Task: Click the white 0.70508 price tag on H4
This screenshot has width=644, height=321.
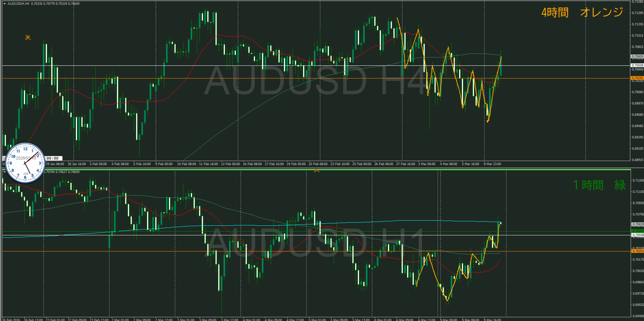Action: coord(637,65)
